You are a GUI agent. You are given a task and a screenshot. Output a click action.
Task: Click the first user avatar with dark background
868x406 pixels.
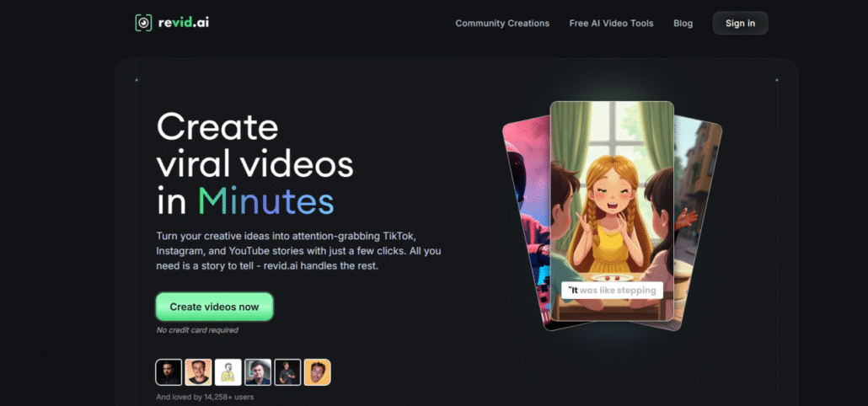coord(169,372)
